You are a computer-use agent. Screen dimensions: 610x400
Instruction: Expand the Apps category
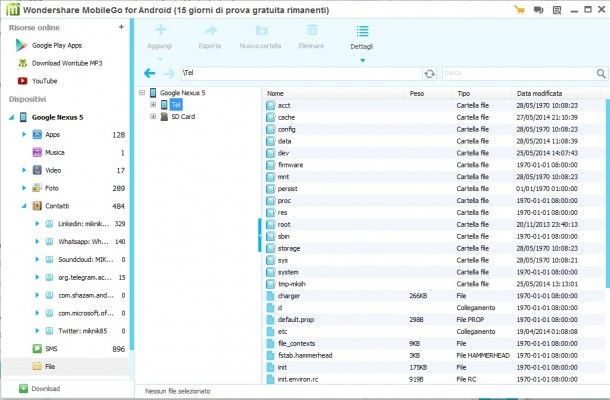coord(24,134)
